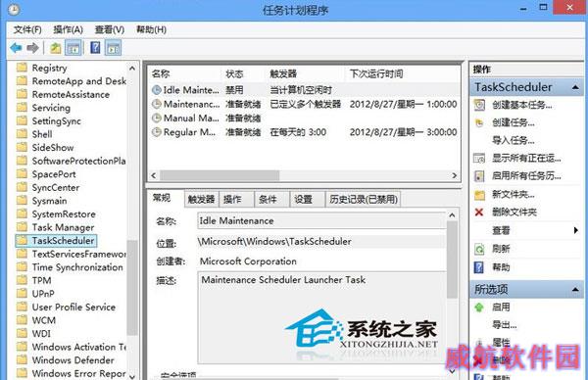Click the Forward arrow toolbar icon
The width and height of the screenshot is (588, 380).
(x=33, y=48)
